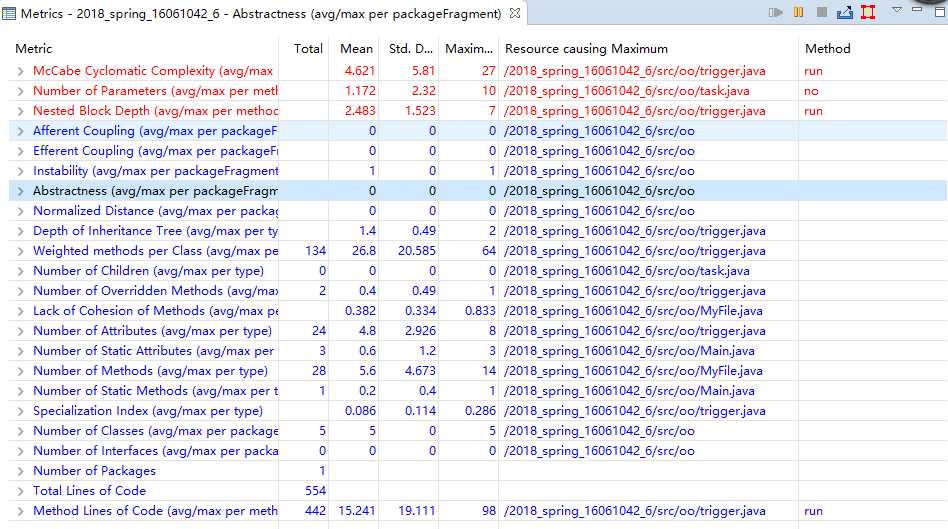Image resolution: width=948 pixels, height=529 pixels.
Task: Click task.java resource path in Parameters row
Action: pos(626,91)
